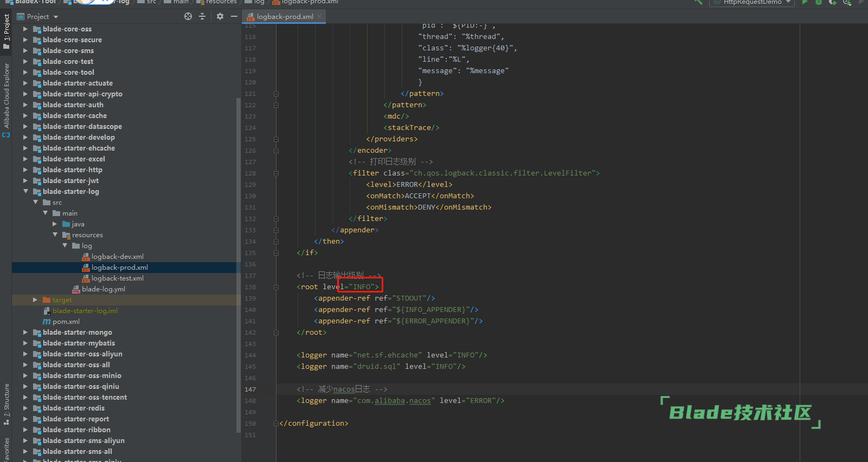Select blade-starter-datascope module

coord(82,126)
